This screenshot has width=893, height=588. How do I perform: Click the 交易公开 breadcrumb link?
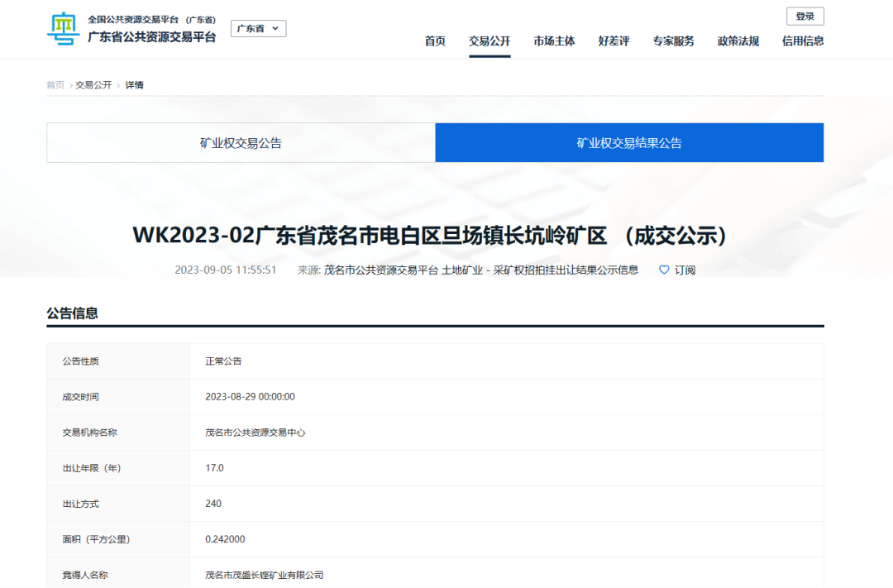(93, 85)
